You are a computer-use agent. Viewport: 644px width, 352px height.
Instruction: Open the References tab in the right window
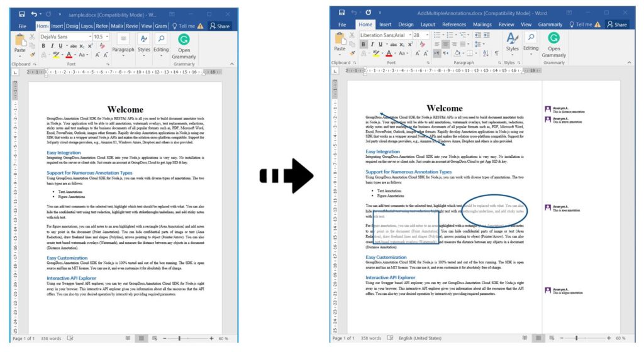coord(453,25)
